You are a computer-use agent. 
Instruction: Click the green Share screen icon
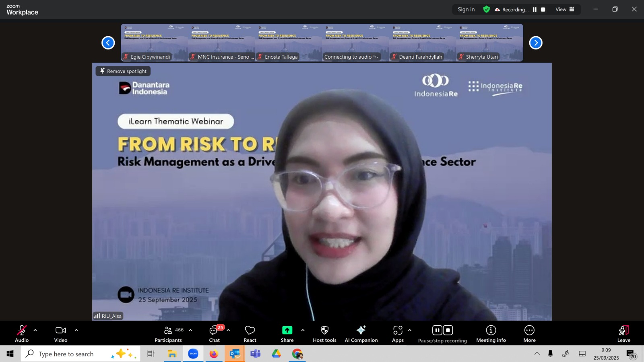287,330
